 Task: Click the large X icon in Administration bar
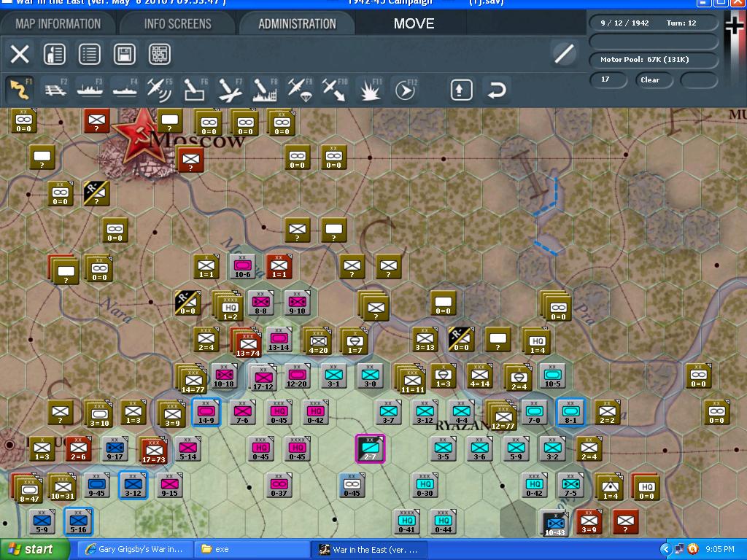tap(20, 54)
